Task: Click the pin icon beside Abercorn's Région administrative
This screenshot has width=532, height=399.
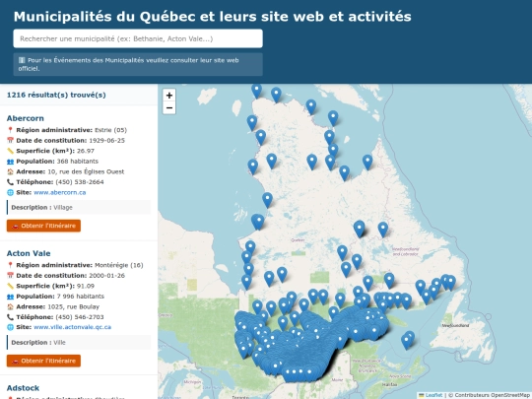Action: click(10, 130)
